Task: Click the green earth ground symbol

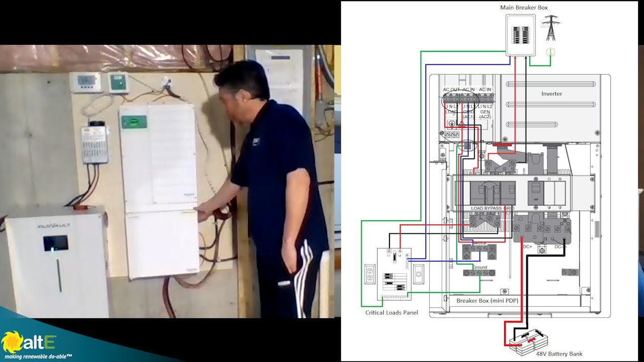Action: click(x=550, y=51)
